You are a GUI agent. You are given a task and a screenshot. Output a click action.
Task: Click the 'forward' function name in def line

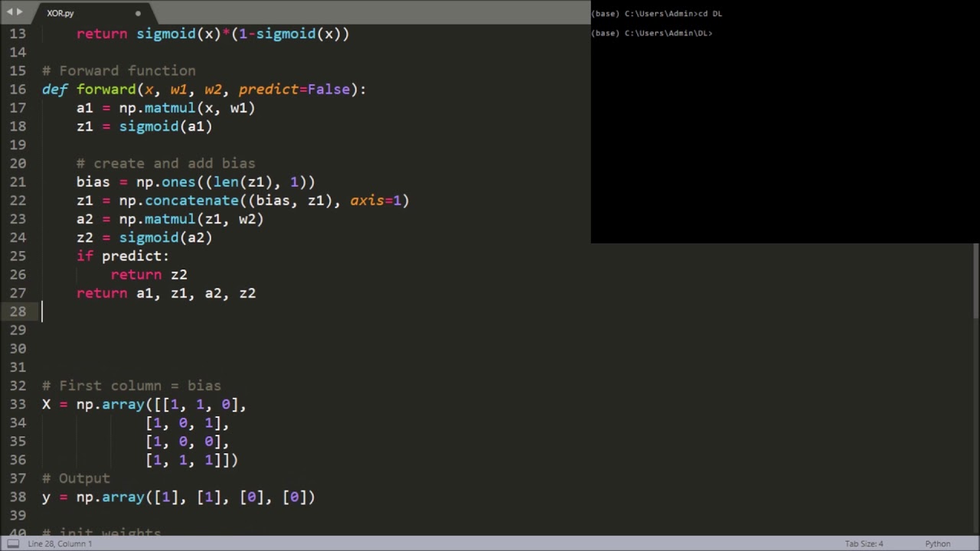pyautogui.click(x=106, y=90)
